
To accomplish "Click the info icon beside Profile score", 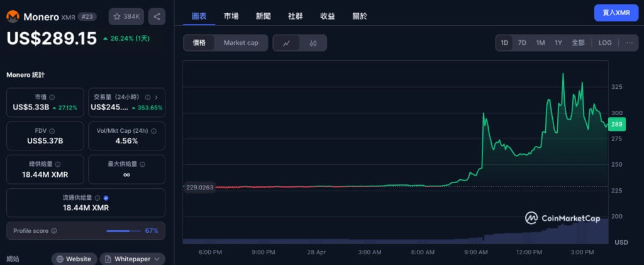I will click(54, 231).
